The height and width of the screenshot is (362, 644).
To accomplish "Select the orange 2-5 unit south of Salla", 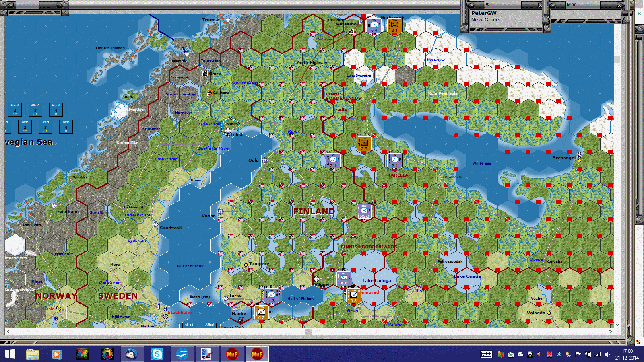I will point(364,144).
